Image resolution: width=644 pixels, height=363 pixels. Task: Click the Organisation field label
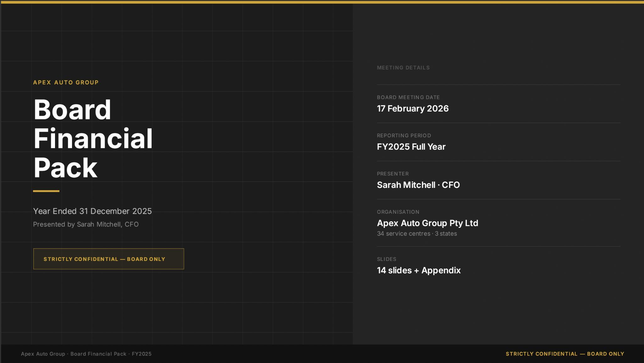coord(398,212)
